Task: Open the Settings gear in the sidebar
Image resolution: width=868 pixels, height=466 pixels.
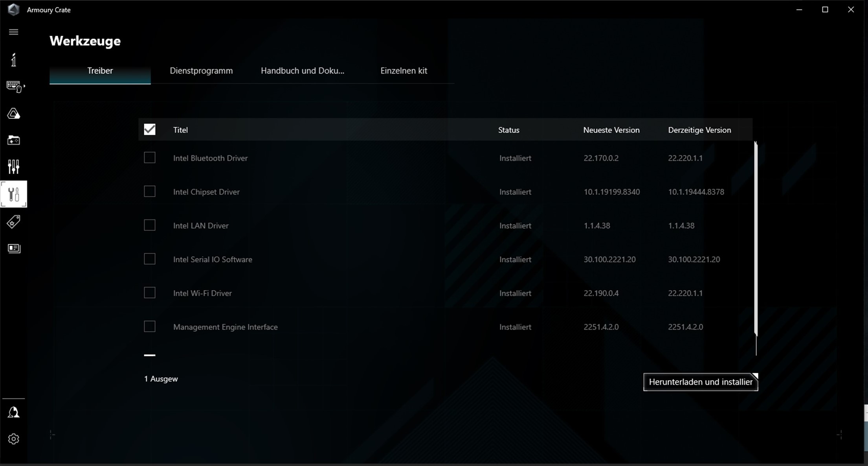Action: point(13,439)
